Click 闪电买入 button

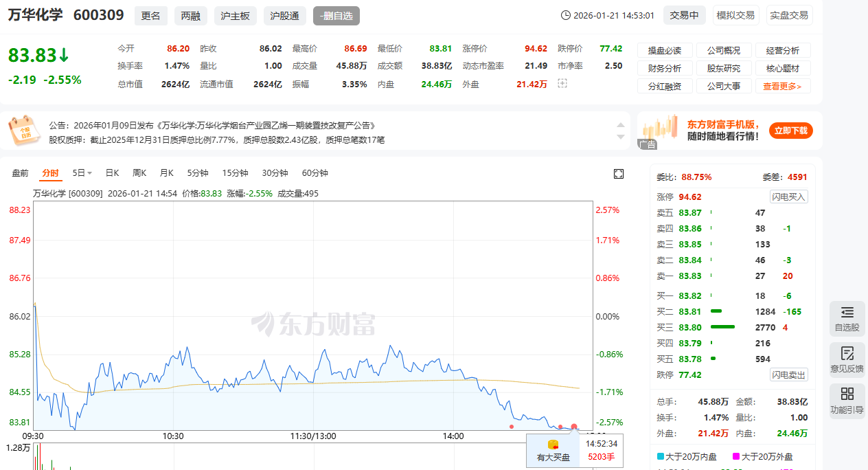point(789,197)
